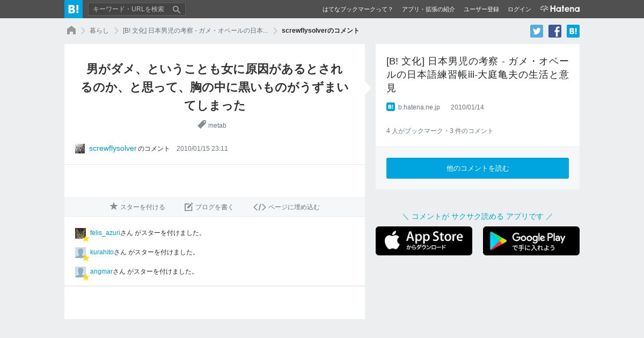Open the 暮らし breadcrumb category
This screenshot has height=338, width=644.
pos(99,31)
